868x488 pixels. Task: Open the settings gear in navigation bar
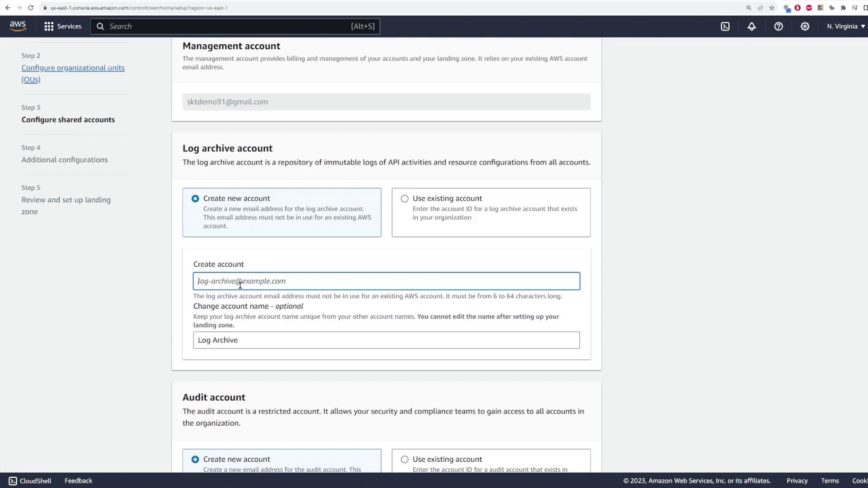pyautogui.click(x=805, y=26)
